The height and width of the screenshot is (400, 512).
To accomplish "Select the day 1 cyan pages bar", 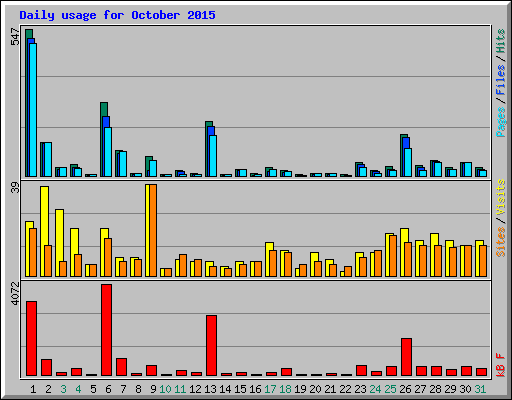I will tap(33, 110).
